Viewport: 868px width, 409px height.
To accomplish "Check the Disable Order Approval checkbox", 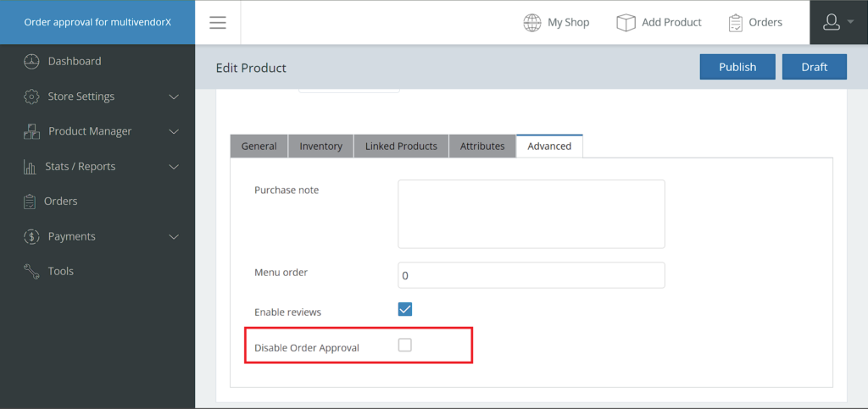I will [404, 345].
